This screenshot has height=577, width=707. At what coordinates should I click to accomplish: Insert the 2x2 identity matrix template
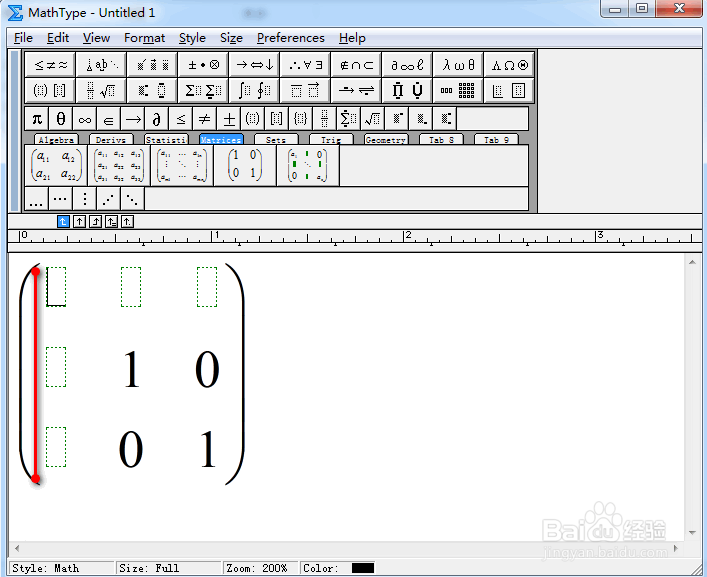point(245,165)
